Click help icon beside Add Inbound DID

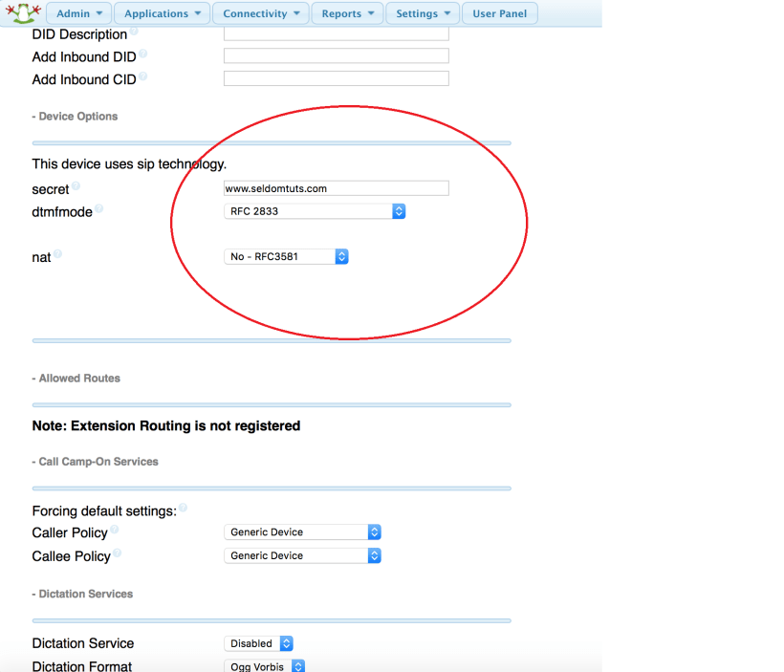click(143, 54)
